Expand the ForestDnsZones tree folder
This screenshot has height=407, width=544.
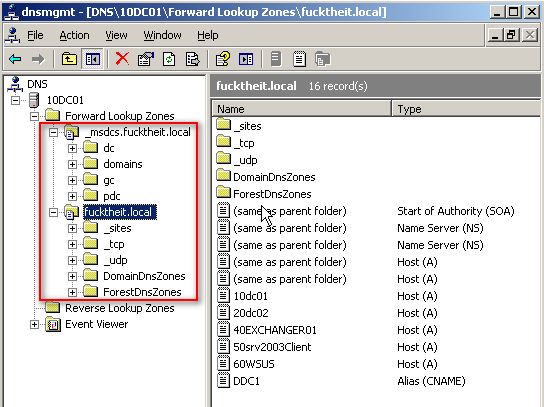click(x=72, y=292)
